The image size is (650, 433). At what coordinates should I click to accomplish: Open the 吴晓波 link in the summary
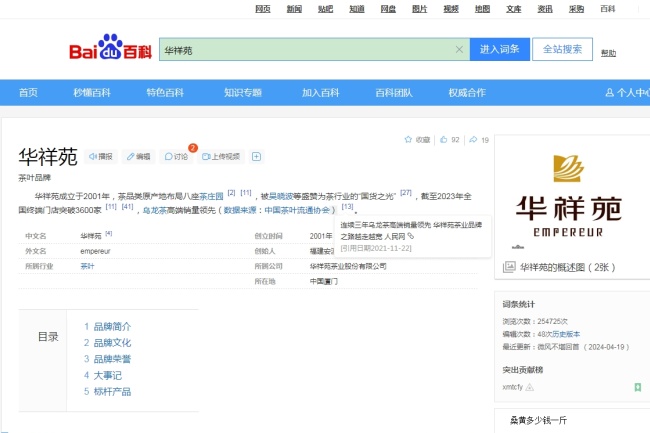point(281,196)
